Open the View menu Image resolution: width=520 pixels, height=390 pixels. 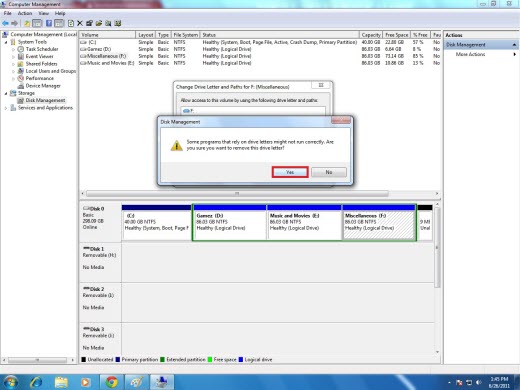tap(43, 13)
